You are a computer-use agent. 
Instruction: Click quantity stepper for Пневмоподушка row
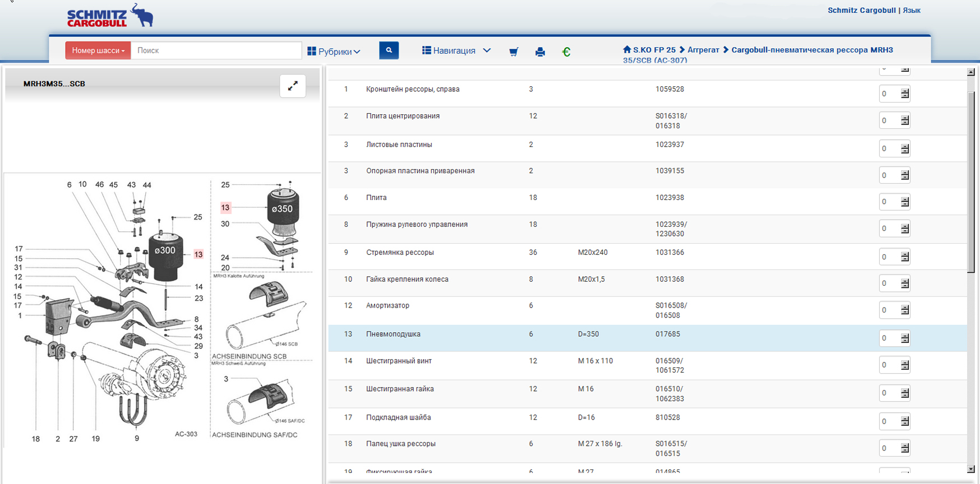click(x=905, y=338)
